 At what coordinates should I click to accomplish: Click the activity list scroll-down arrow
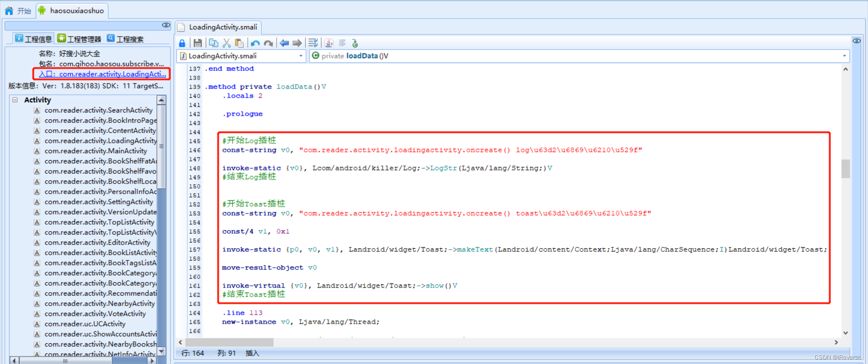click(x=161, y=351)
